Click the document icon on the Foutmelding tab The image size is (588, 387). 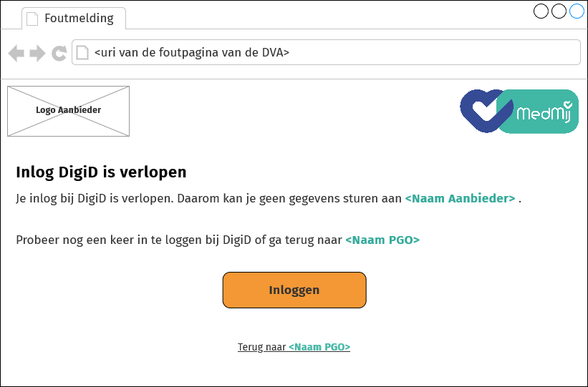tap(32, 19)
